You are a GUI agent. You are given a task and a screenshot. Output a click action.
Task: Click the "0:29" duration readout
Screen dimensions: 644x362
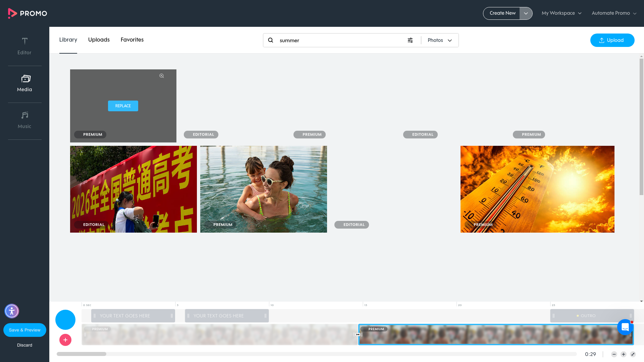[x=590, y=354]
